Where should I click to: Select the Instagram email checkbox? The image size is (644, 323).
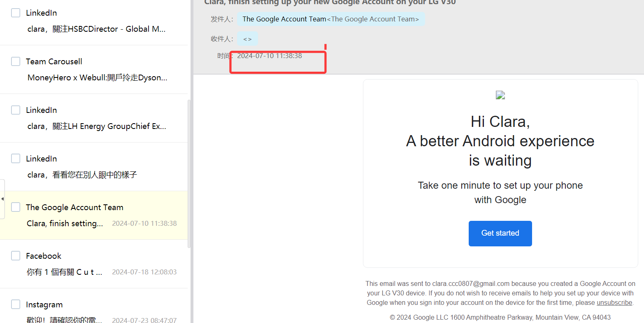point(16,304)
